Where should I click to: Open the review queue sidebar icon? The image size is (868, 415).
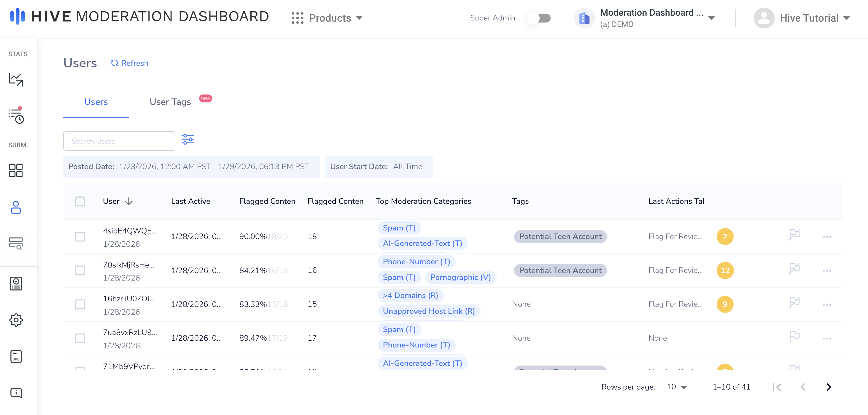click(x=16, y=116)
